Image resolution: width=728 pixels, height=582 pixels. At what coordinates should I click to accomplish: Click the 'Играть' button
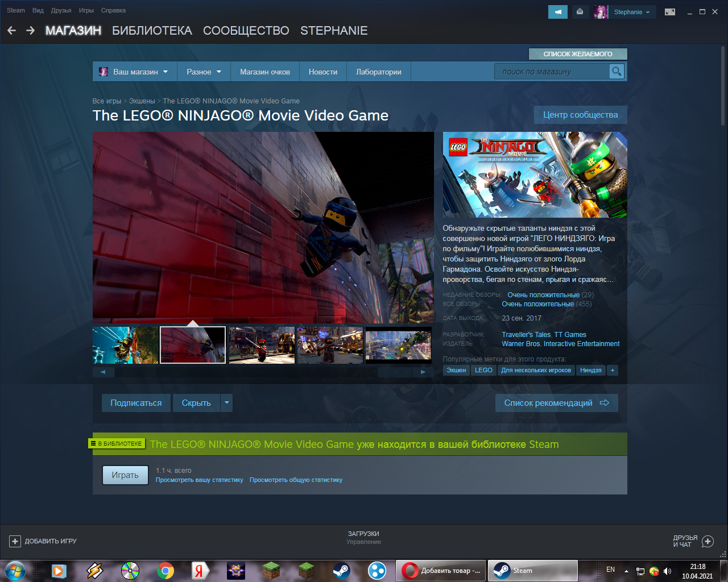point(125,475)
